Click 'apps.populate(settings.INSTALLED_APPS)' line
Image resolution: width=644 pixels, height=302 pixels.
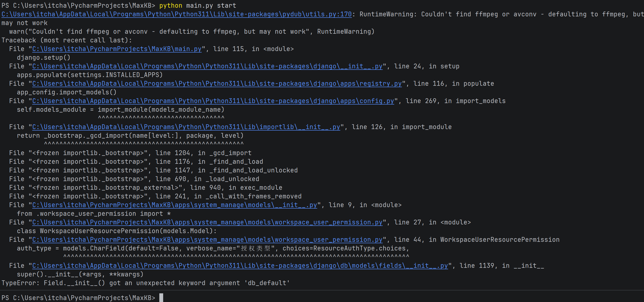[x=90, y=75]
